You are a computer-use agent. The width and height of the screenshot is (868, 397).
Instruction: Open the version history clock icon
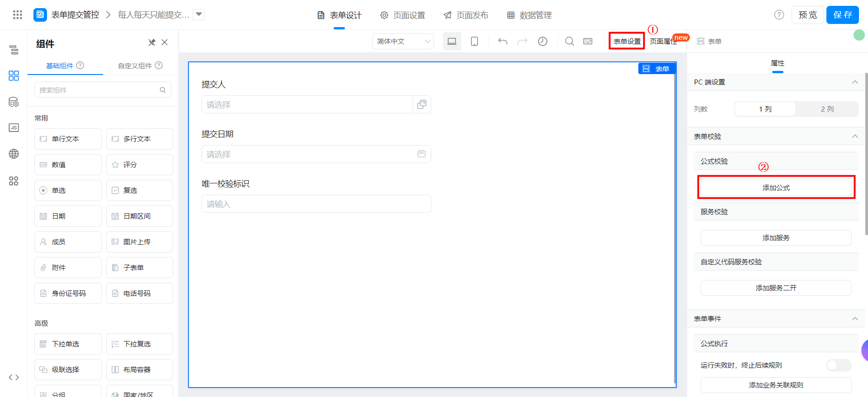point(542,41)
